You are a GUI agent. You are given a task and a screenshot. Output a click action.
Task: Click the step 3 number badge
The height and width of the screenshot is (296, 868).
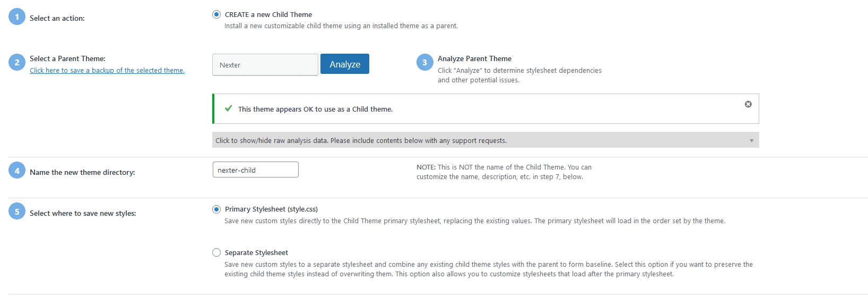(x=425, y=62)
